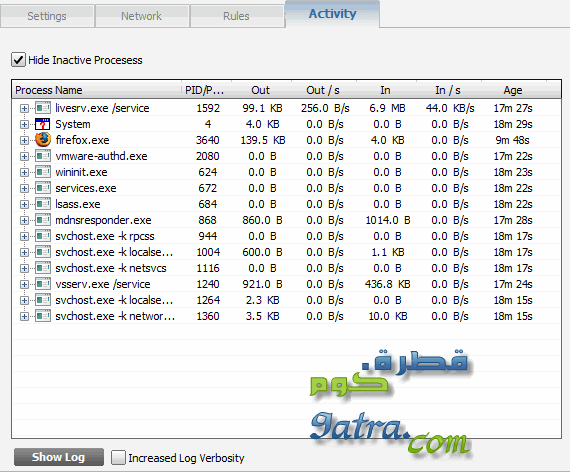Click the 6.9 MB In value
This screenshot has width=570, height=474.
pos(388,108)
